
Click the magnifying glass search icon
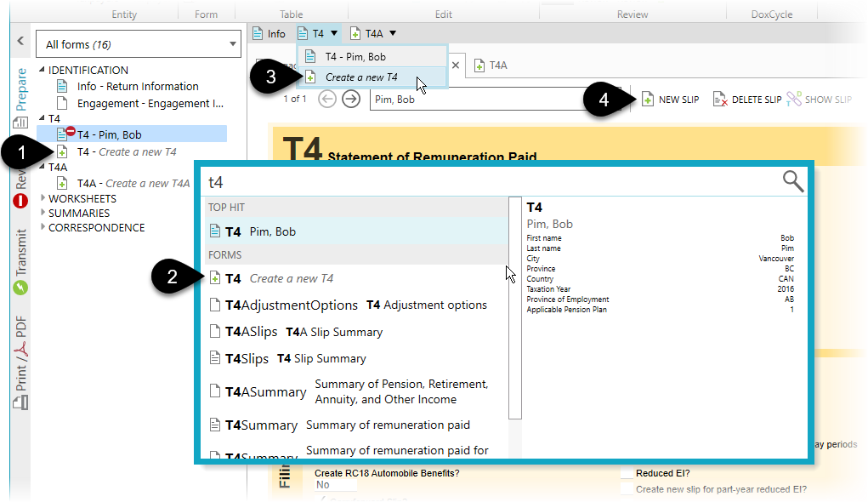click(x=792, y=181)
